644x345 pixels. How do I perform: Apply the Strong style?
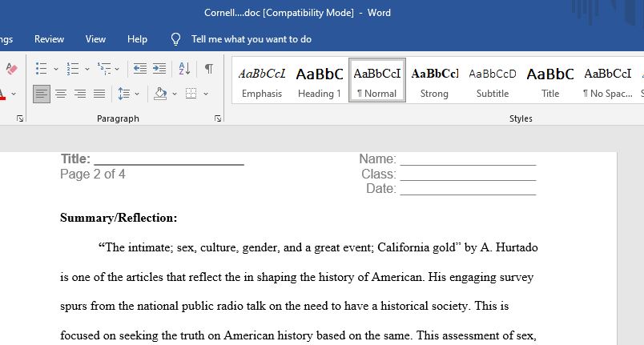(x=434, y=80)
